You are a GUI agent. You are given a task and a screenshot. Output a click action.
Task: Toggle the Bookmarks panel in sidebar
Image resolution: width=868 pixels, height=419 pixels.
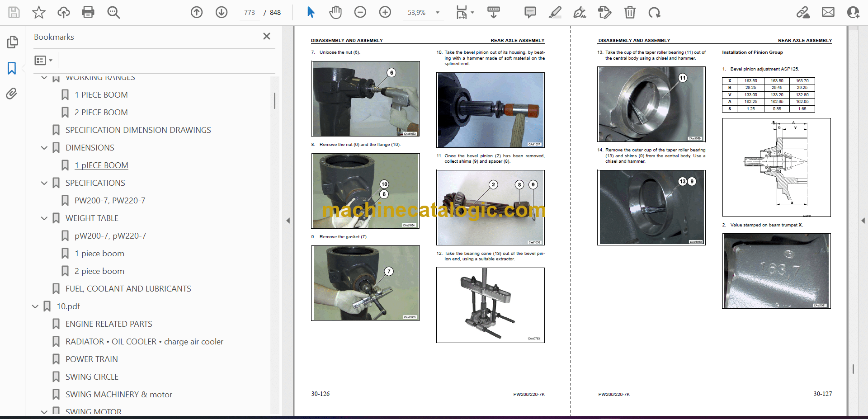[x=12, y=68]
